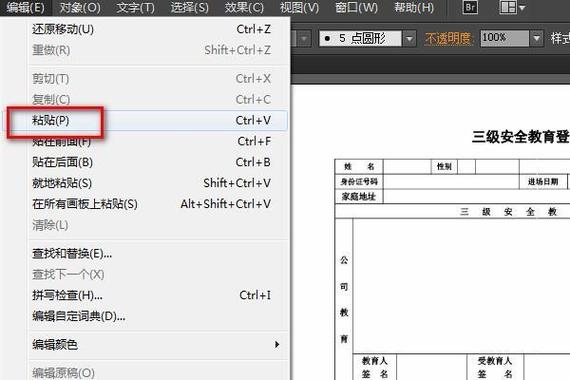The height and width of the screenshot is (380, 570).
Task: Open the 效果(C) menu
Action: (244, 8)
